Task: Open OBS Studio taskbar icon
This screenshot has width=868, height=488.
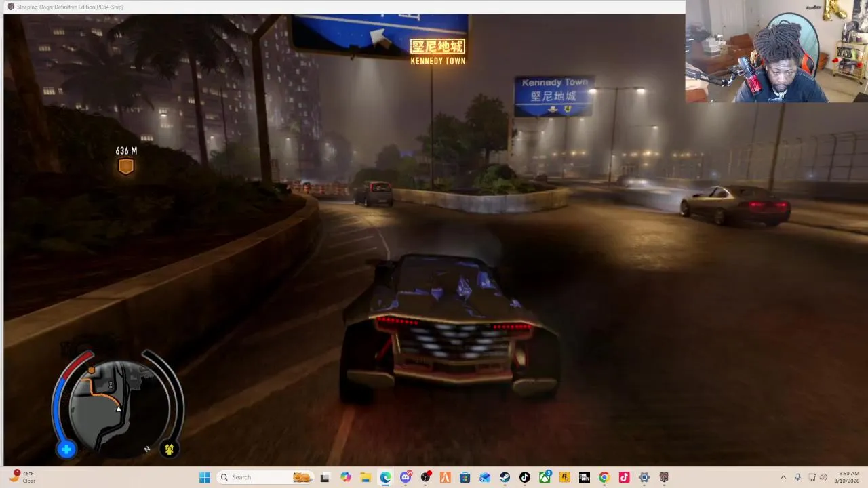Action: [425, 477]
